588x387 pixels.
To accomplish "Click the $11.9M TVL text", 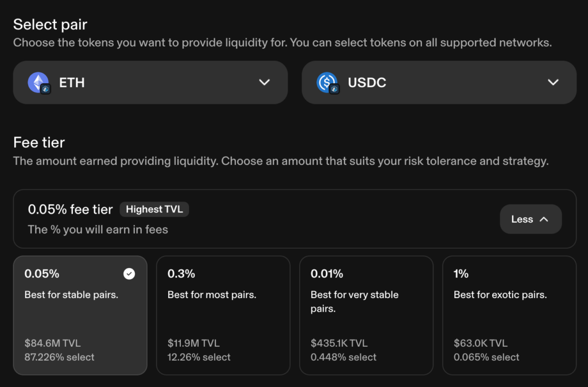I will (194, 343).
